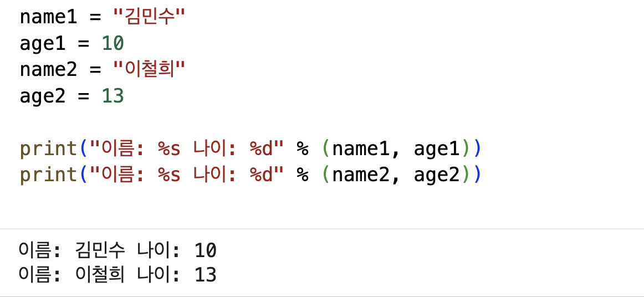Click name2 inside the second print tuple
Viewport: 644px width, 297px height.
[x=361, y=176]
